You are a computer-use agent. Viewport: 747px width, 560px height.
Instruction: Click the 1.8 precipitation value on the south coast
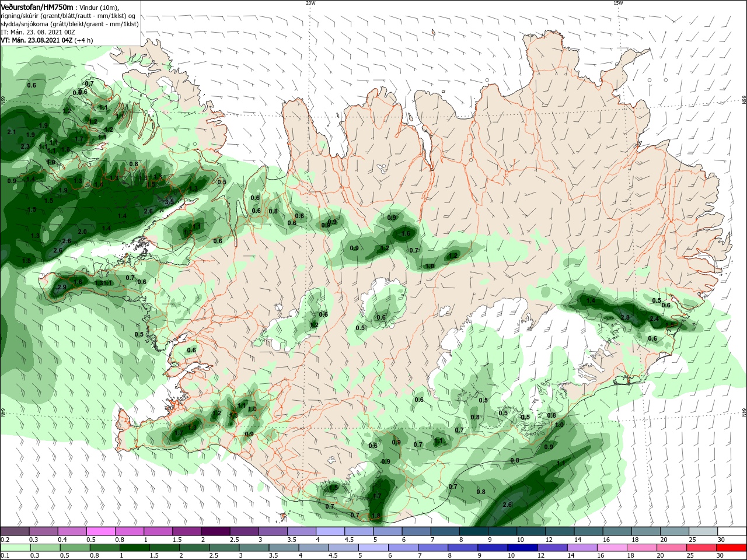(376, 516)
